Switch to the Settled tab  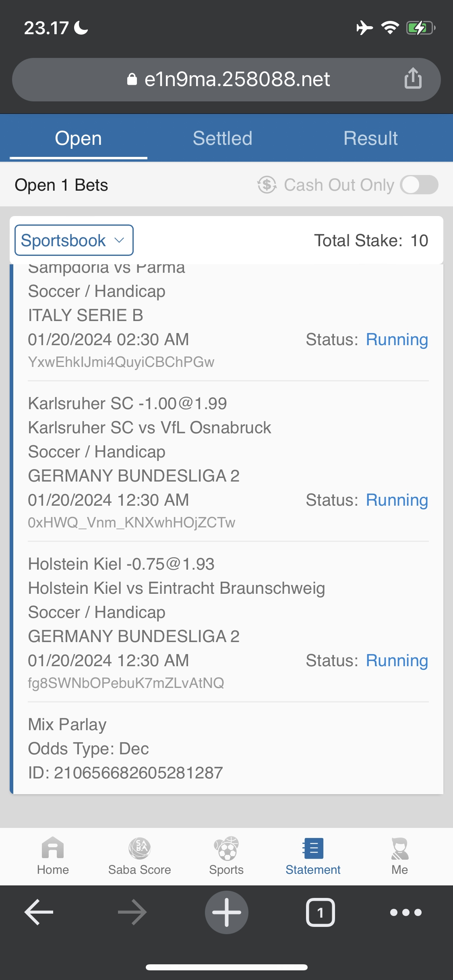[222, 138]
